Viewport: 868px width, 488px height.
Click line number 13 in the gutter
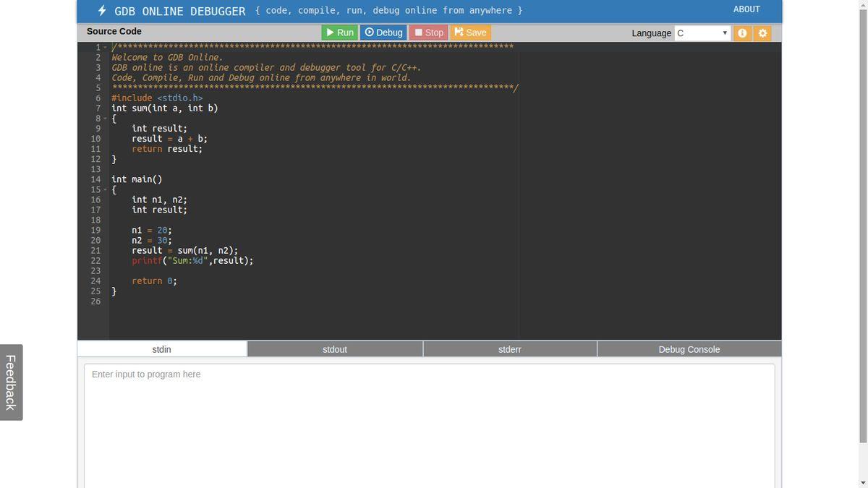(95, 169)
